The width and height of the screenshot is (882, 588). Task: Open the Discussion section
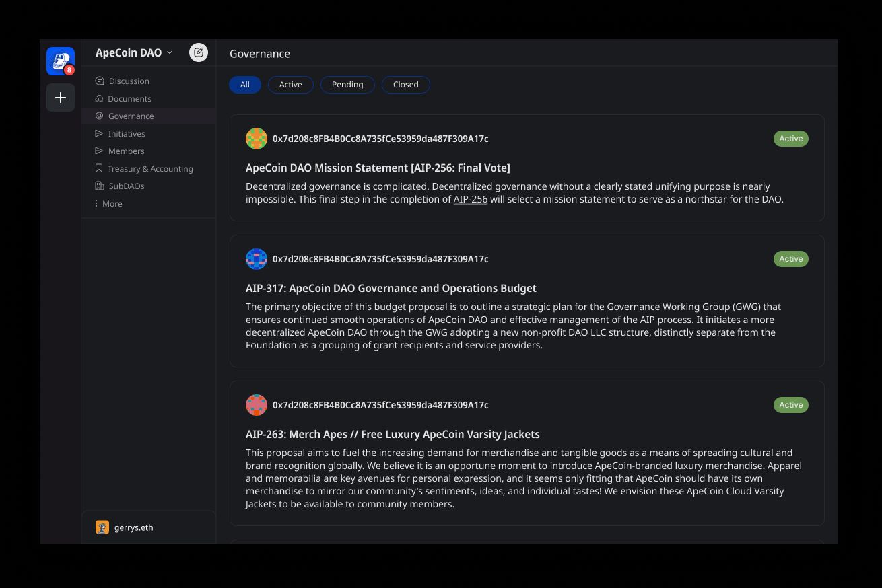point(129,81)
